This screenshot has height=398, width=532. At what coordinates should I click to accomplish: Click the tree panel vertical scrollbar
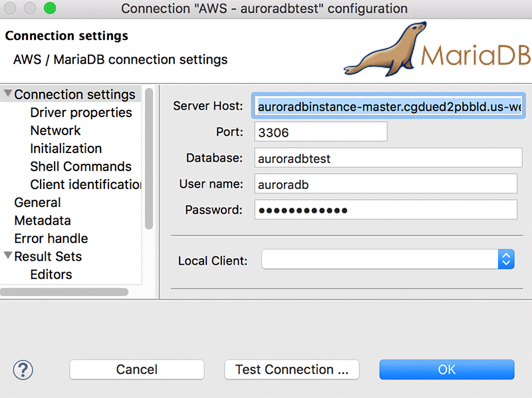(149, 158)
